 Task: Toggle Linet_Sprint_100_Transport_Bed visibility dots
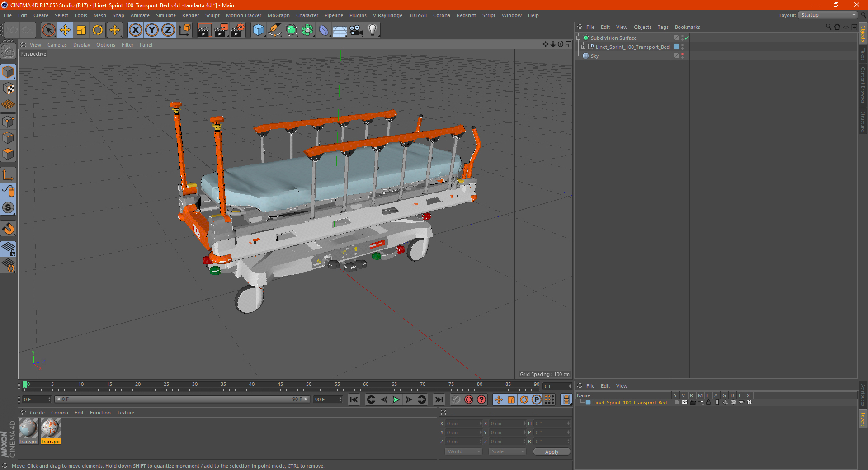click(682, 47)
